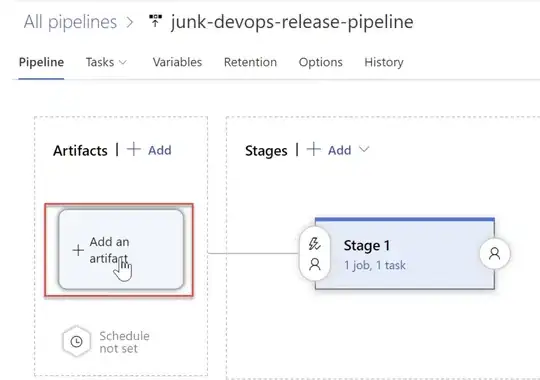540x380 pixels.
Task: Open Schedule not set settings
Action: pyautogui.click(x=124, y=342)
